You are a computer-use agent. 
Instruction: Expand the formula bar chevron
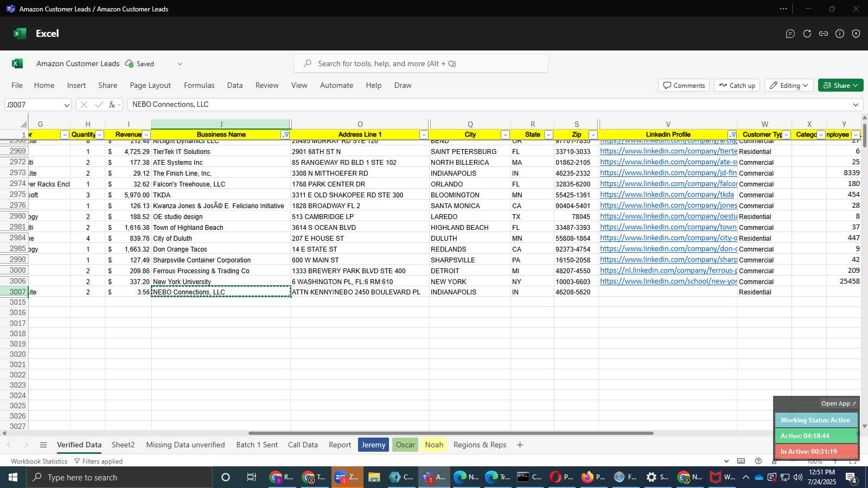click(856, 105)
